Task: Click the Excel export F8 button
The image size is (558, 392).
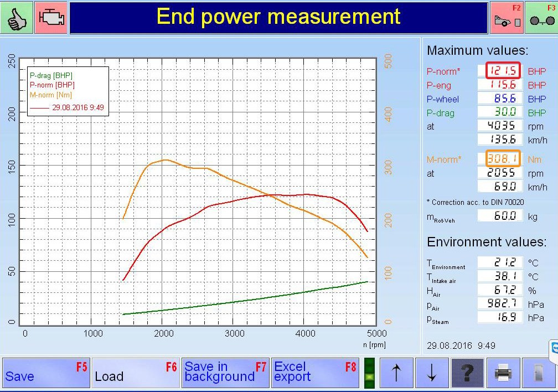Action: coord(316,373)
